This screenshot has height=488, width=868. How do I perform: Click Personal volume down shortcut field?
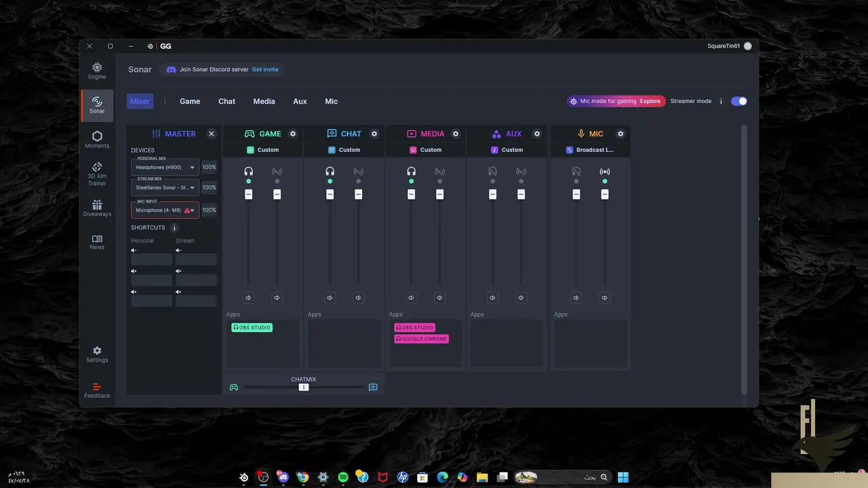coord(151,260)
